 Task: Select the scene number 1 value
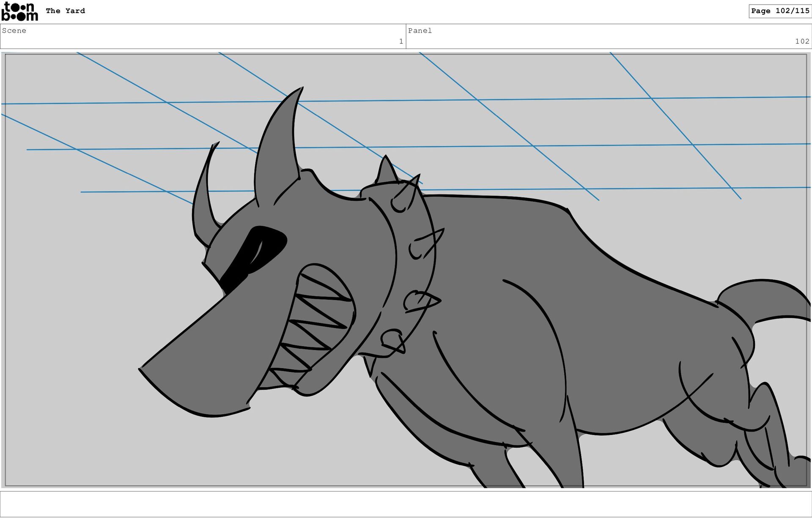point(401,41)
